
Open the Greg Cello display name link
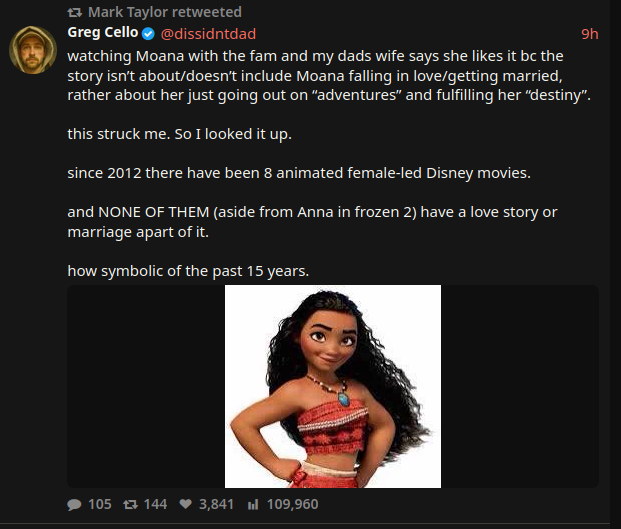coord(103,32)
